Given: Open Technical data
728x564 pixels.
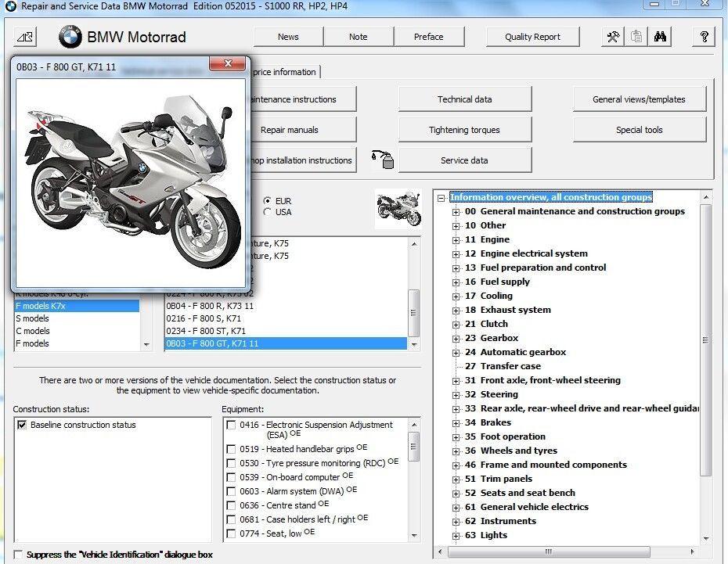Looking at the screenshot, I should 465,99.
